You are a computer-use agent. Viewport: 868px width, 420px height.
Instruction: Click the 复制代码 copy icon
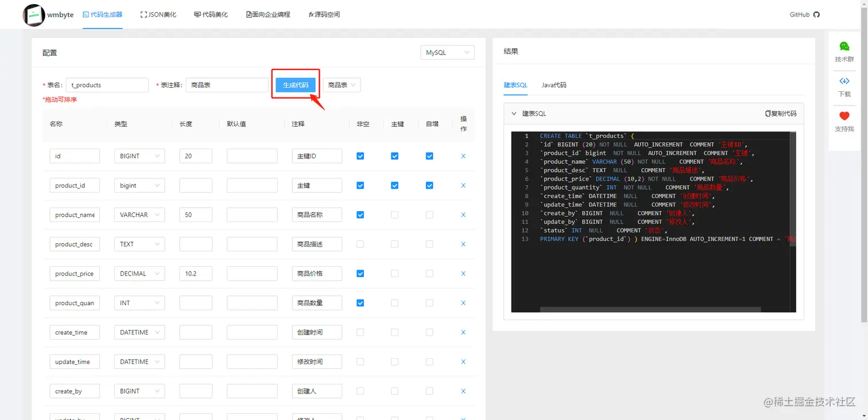768,114
